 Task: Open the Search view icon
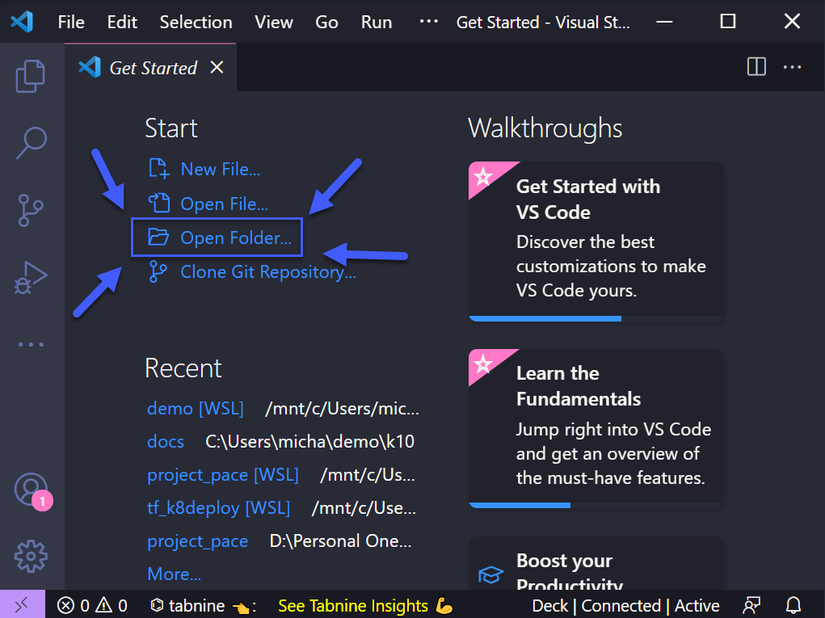coord(31,142)
